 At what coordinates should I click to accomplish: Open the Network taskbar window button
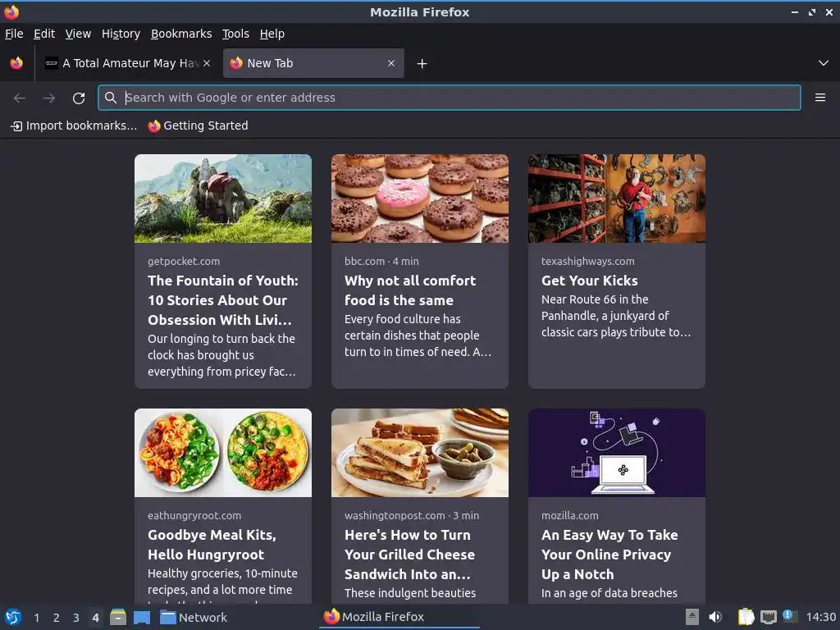[194, 618]
